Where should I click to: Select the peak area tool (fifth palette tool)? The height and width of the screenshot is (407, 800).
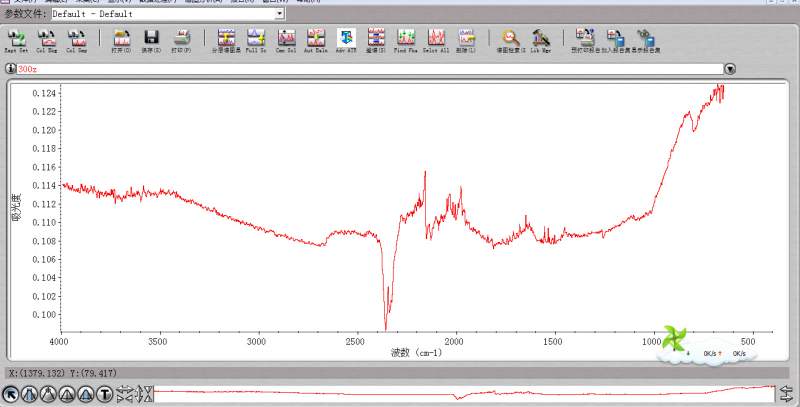point(86,394)
